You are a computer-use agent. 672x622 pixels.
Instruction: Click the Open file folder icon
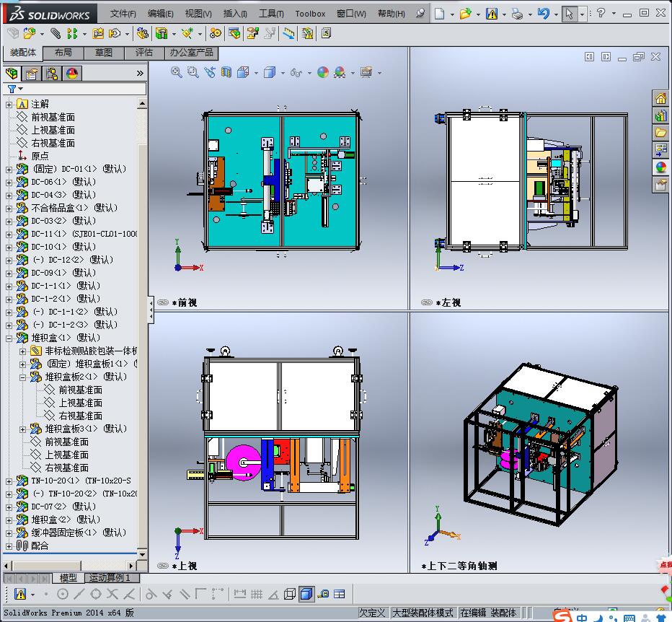pyautogui.click(x=466, y=14)
